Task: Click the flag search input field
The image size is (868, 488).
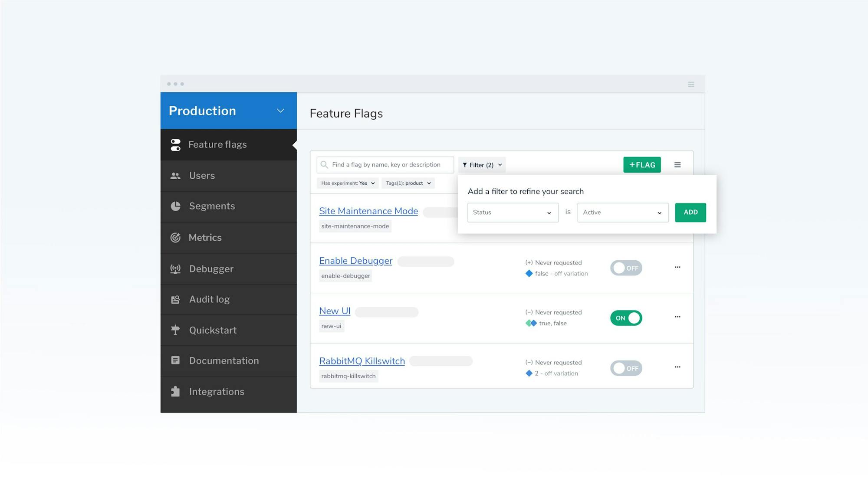Action: (385, 164)
